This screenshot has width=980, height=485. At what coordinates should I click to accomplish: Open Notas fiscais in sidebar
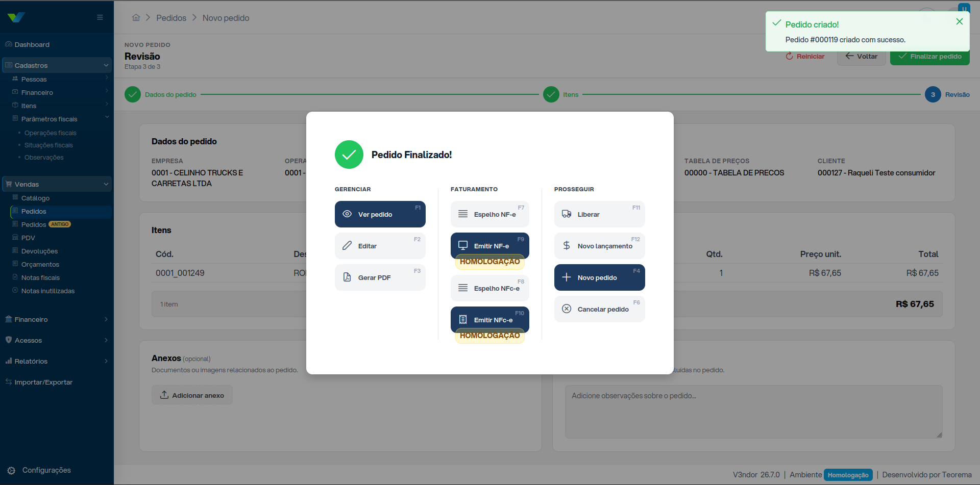click(x=40, y=277)
